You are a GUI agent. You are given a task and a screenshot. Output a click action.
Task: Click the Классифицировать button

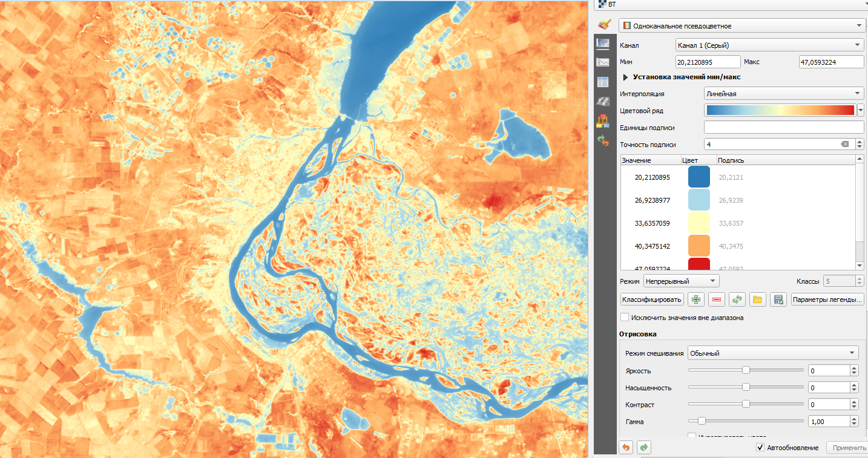[x=653, y=299]
